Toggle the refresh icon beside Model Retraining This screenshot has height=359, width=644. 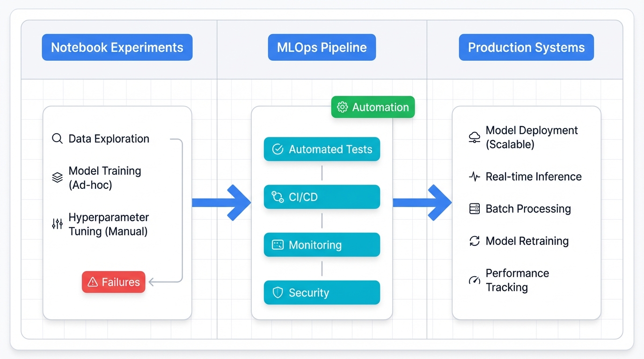[474, 241]
